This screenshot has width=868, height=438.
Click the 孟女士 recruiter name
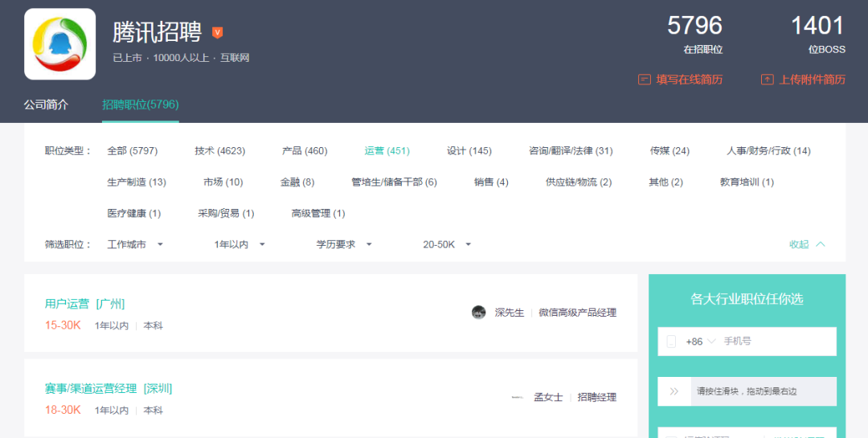point(548,397)
